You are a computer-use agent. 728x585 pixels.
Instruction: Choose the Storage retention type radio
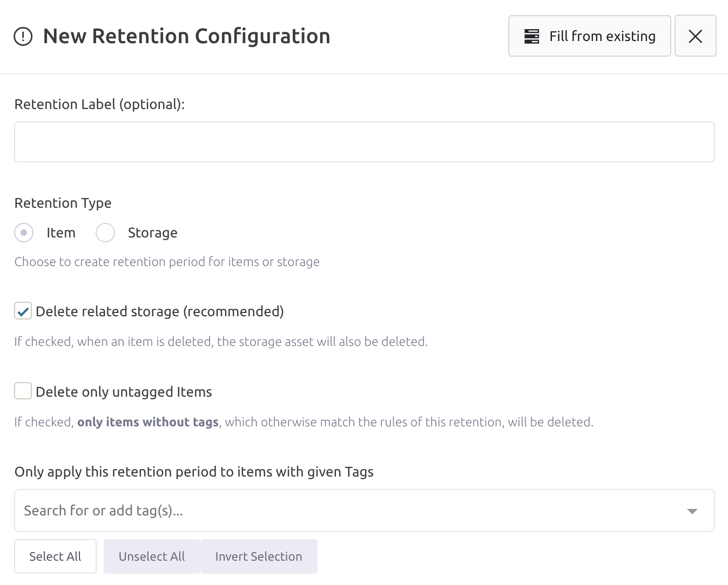pyautogui.click(x=105, y=233)
